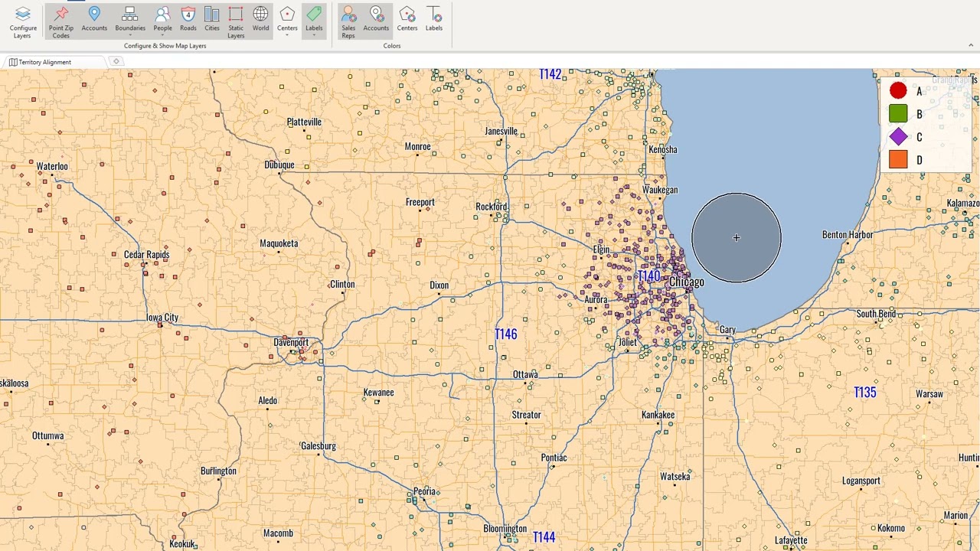Click the T135 territory label
The height and width of the screenshot is (551, 980).
click(865, 392)
